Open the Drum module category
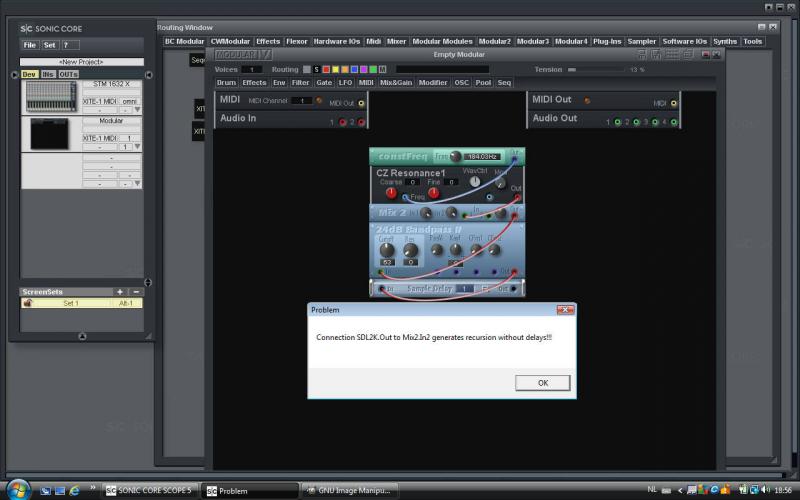This screenshot has height=500, width=800. pyautogui.click(x=226, y=83)
